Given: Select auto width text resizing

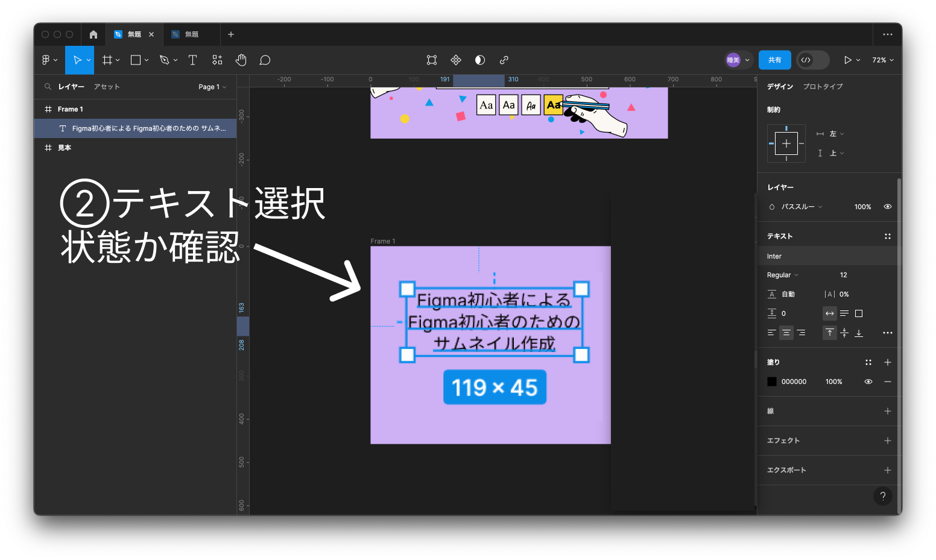Looking at the screenshot, I should (x=830, y=313).
